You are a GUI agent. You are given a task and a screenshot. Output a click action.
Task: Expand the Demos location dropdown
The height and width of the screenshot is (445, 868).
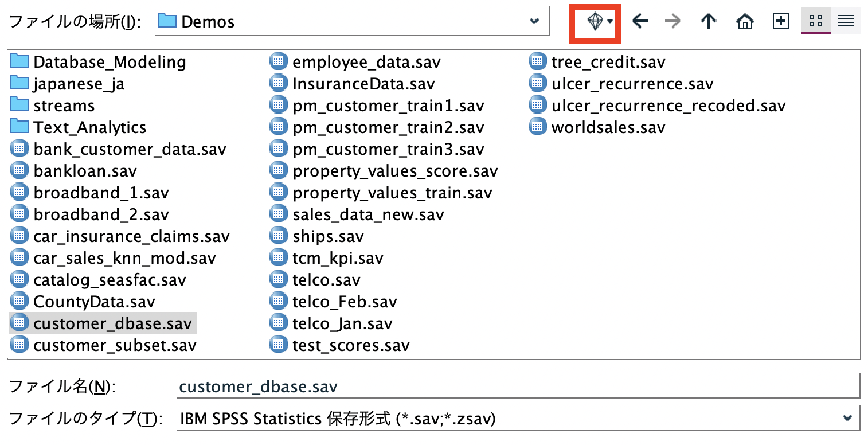tap(534, 22)
